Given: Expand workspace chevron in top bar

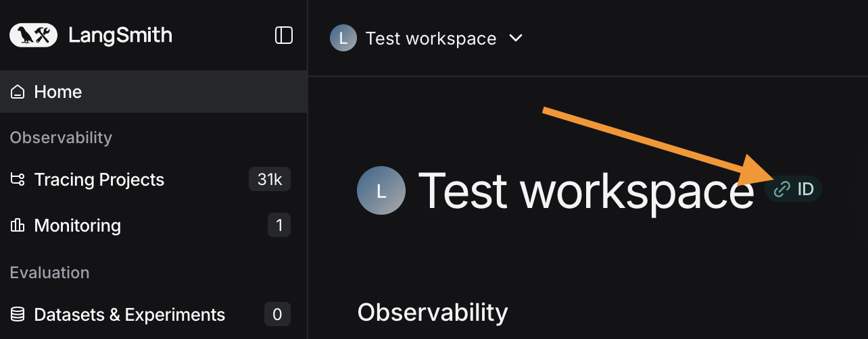Looking at the screenshot, I should 516,38.
